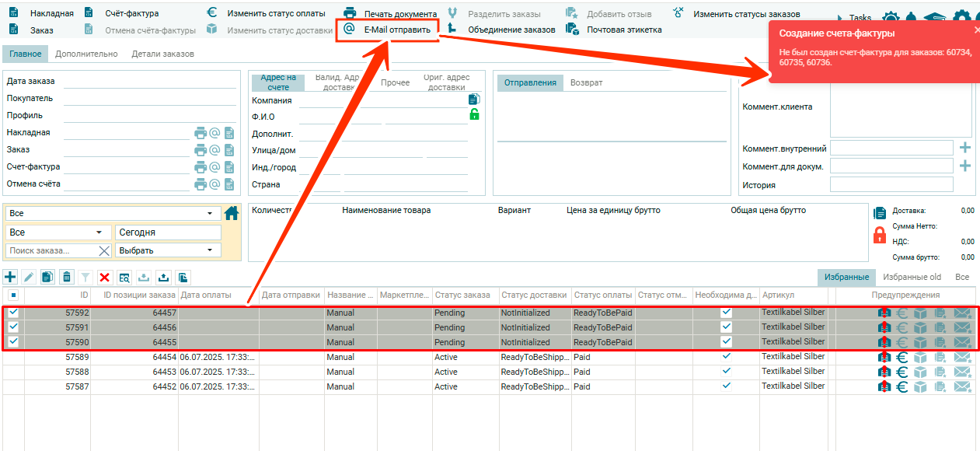
Task: Click the Почтовая этикетка icon
Action: [572, 30]
